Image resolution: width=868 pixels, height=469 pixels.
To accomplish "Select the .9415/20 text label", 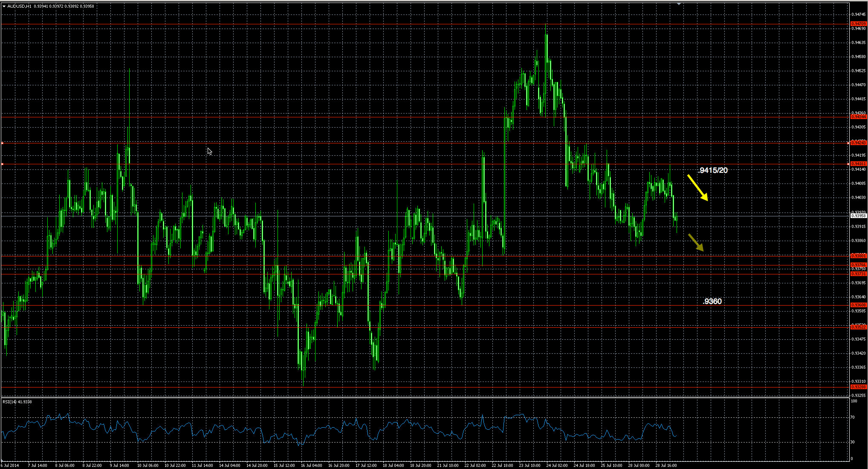I will point(713,170).
